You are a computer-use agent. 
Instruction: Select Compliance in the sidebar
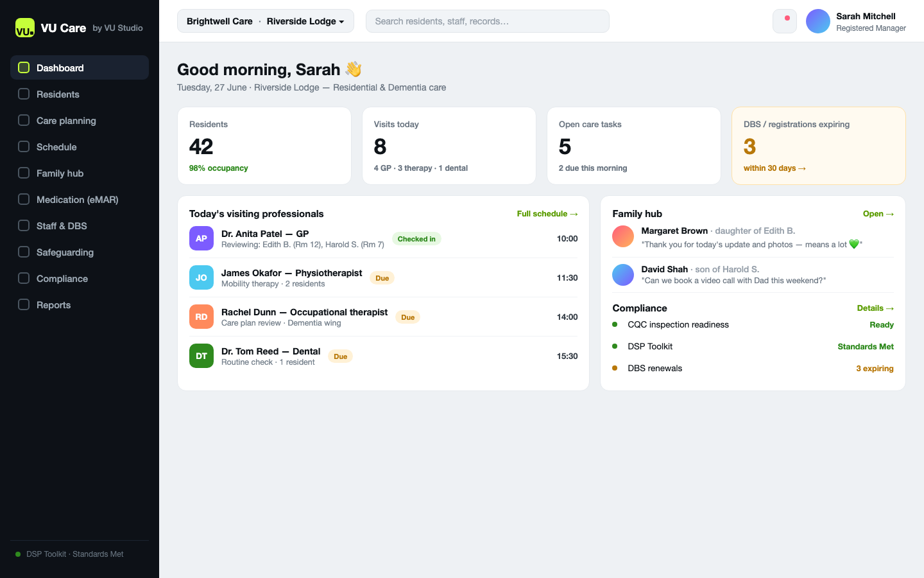pyautogui.click(x=80, y=278)
